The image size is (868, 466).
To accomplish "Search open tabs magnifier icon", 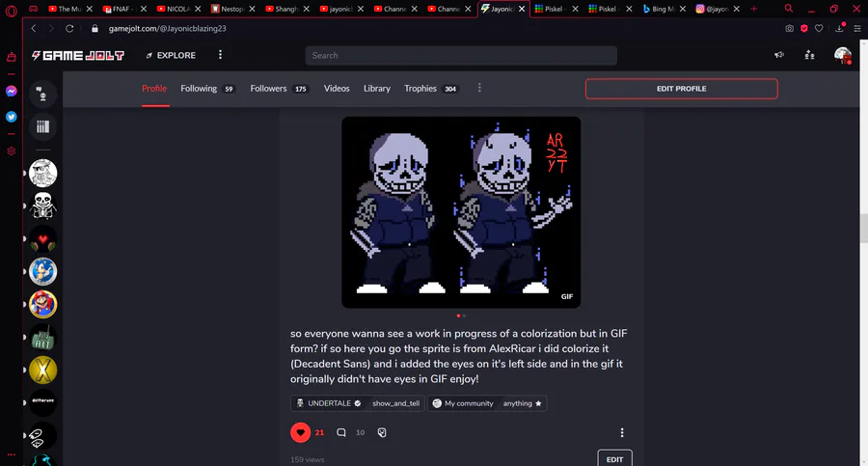I will click(x=788, y=9).
